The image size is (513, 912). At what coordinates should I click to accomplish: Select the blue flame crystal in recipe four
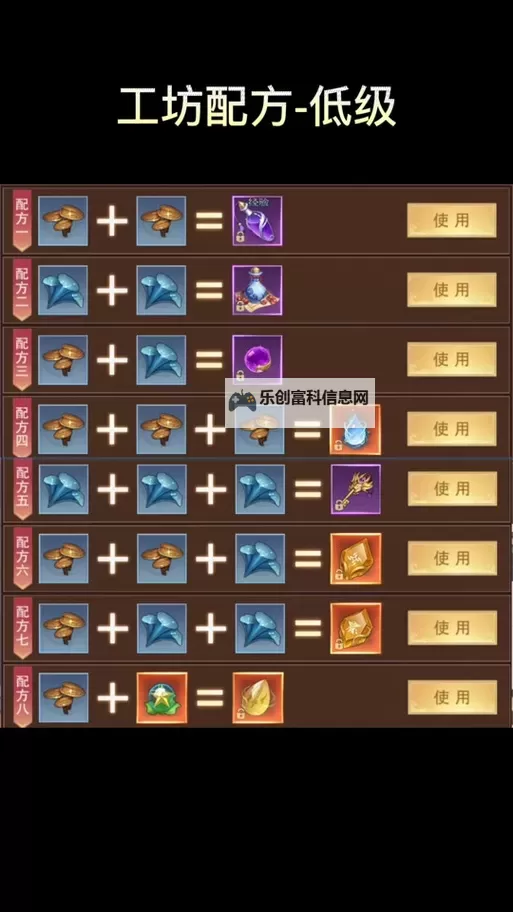(355, 430)
